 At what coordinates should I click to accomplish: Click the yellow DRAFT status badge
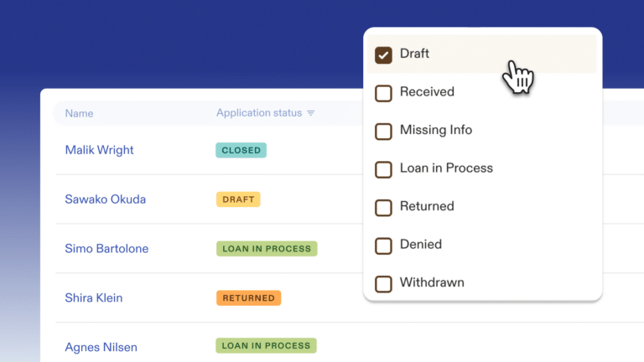(x=238, y=199)
